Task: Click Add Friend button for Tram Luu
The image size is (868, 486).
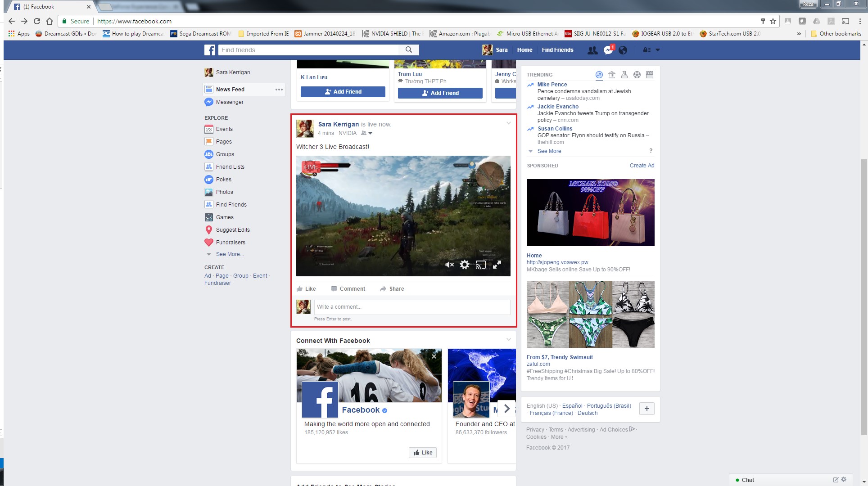Action: click(x=441, y=93)
